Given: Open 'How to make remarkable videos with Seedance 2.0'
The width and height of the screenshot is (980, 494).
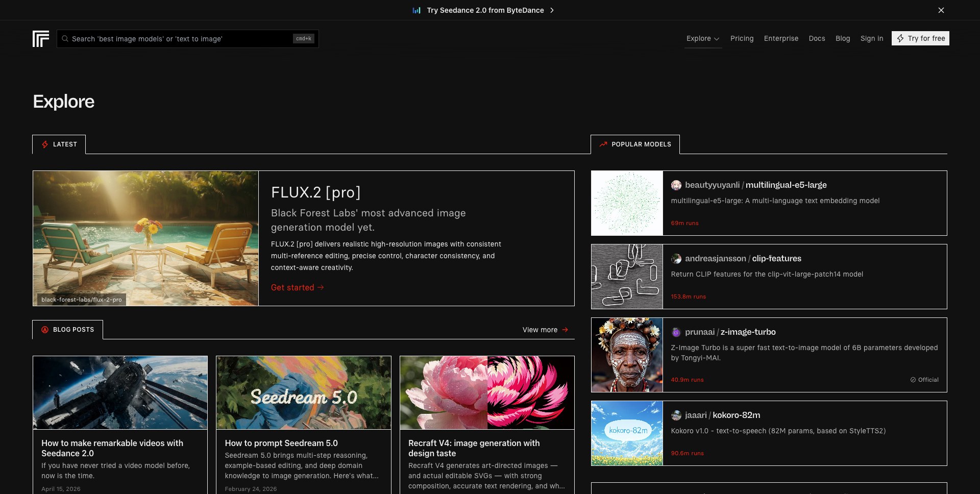Looking at the screenshot, I should [112, 448].
